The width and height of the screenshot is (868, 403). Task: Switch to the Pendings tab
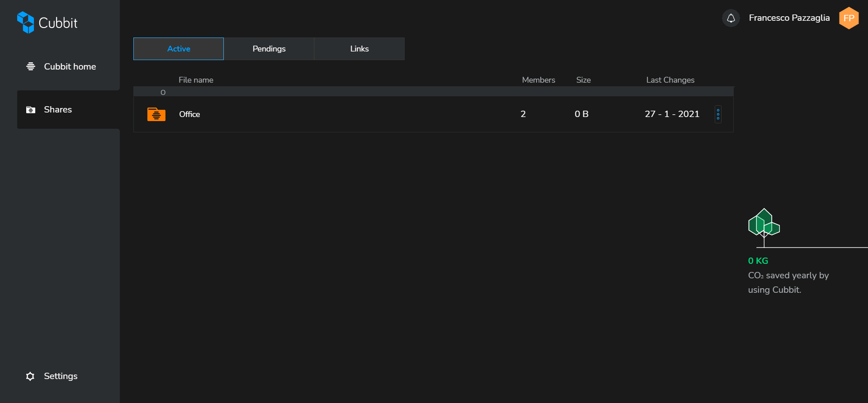click(x=269, y=49)
